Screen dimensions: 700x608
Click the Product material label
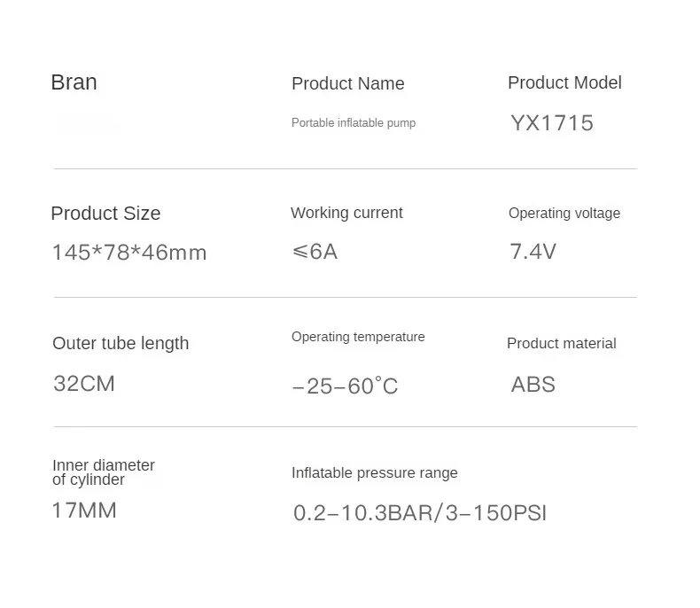click(561, 344)
